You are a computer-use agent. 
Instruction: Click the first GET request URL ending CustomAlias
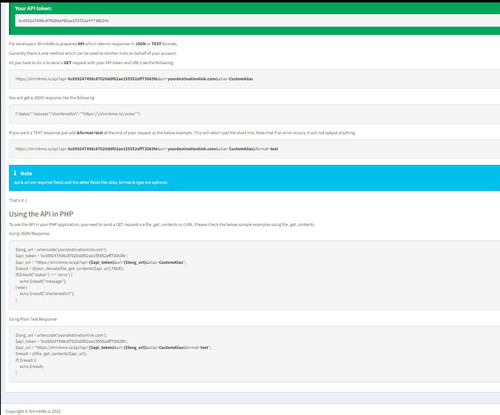pos(134,79)
